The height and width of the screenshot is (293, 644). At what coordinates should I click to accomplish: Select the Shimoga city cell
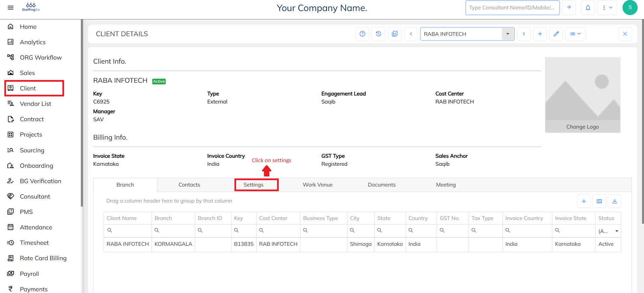coord(361,244)
